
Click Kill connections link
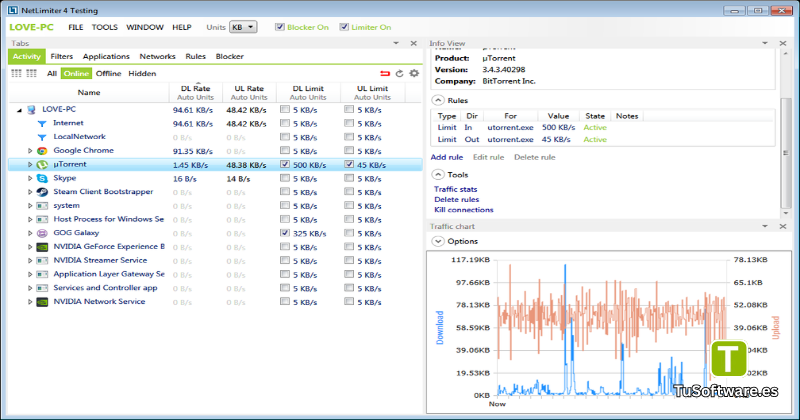coord(464,210)
